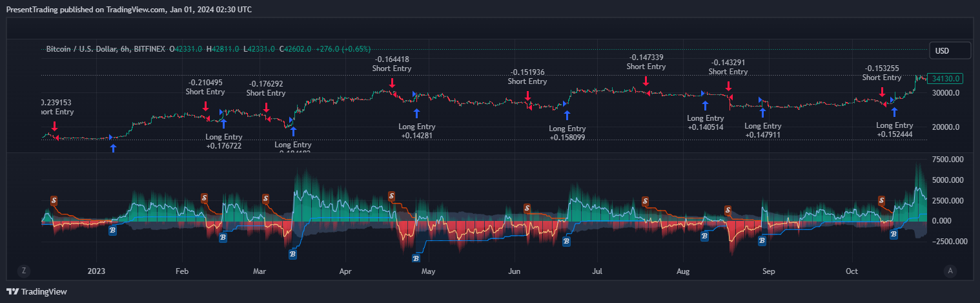Click the blue arrow above Long Entry +0.140514

pos(705,105)
